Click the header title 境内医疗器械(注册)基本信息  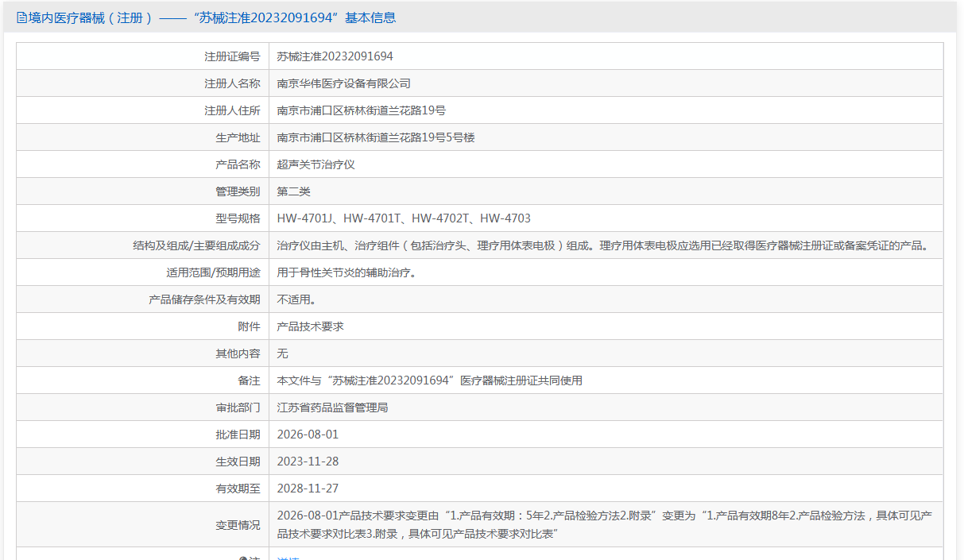tap(212, 17)
